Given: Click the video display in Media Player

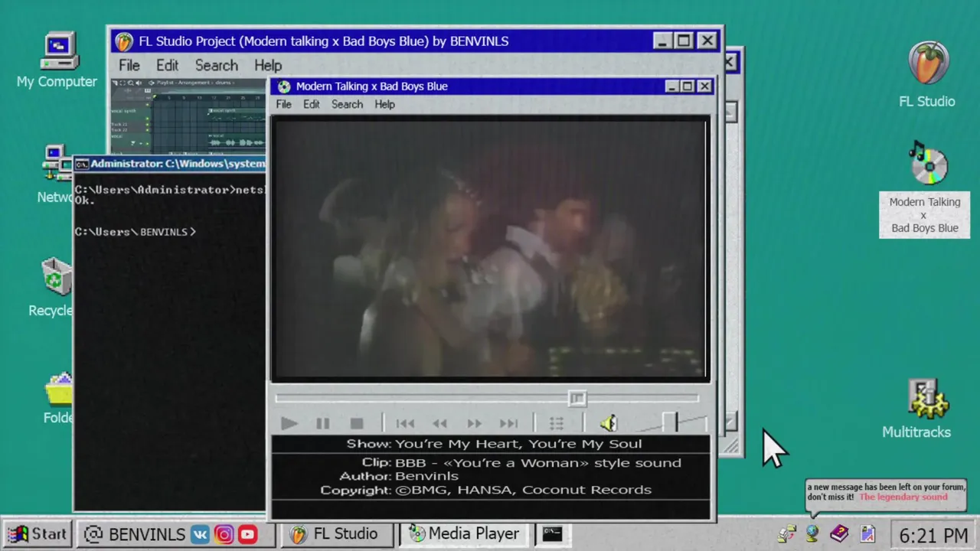Looking at the screenshot, I should 490,249.
